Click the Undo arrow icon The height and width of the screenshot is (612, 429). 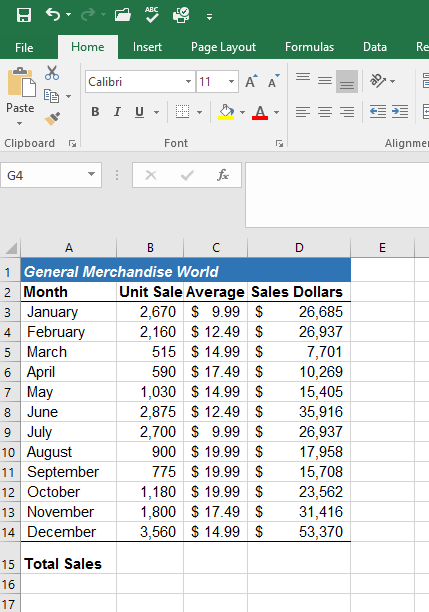click(53, 15)
